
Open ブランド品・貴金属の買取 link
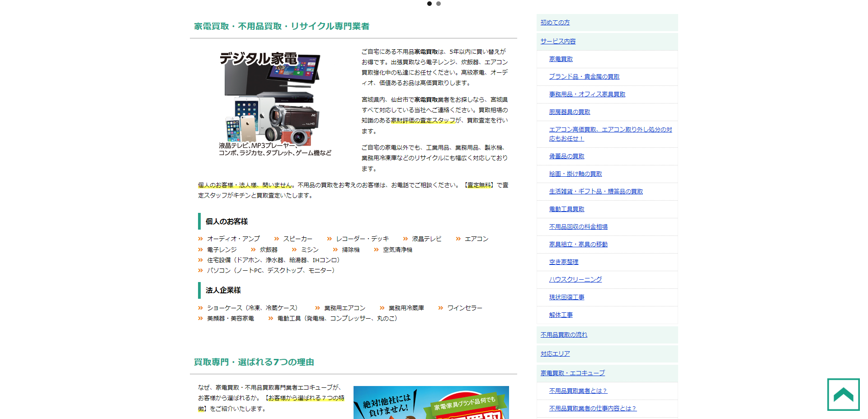(x=584, y=77)
